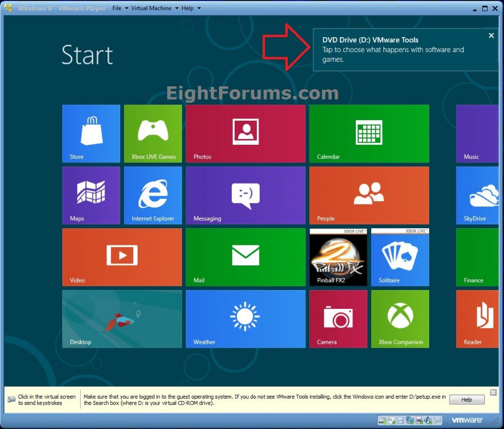Screen dimensions: 504x429
Task: Start Internet Explorer from its tile
Action: tap(153, 196)
